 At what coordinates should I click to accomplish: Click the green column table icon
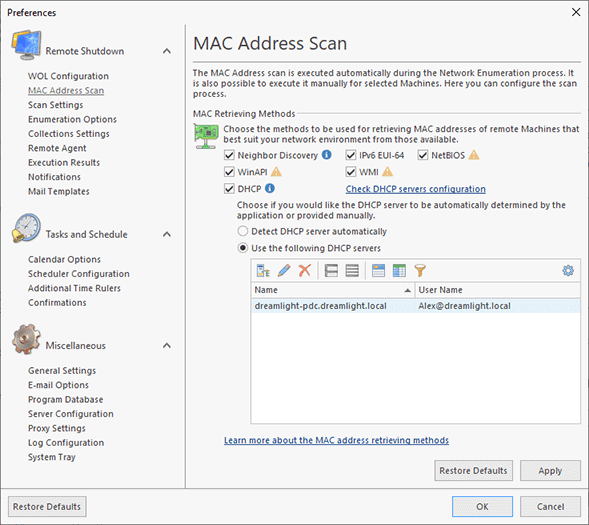coord(399,270)
